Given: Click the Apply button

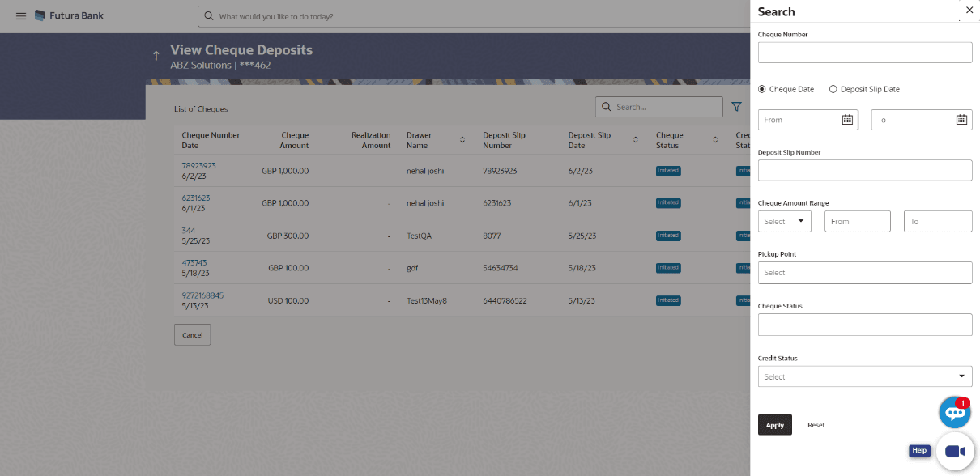Looking at the screenshot, I should click(x=775, y=425).
